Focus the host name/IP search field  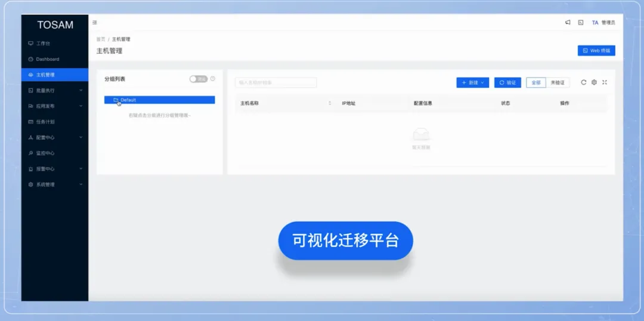(x=276, y=82)
